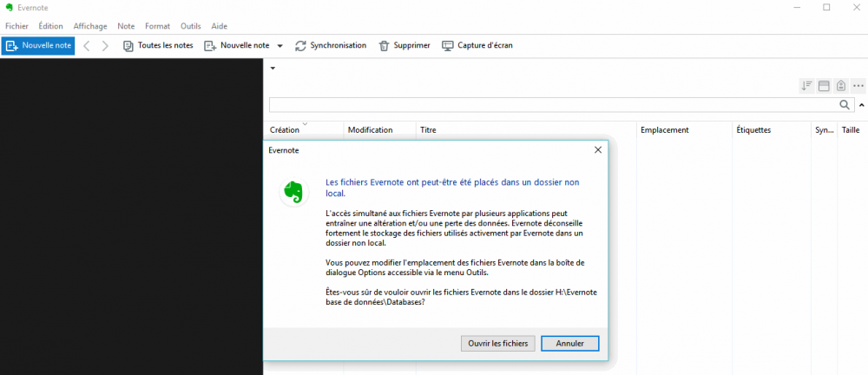Maximize the Evernote window

click(826, 7)
